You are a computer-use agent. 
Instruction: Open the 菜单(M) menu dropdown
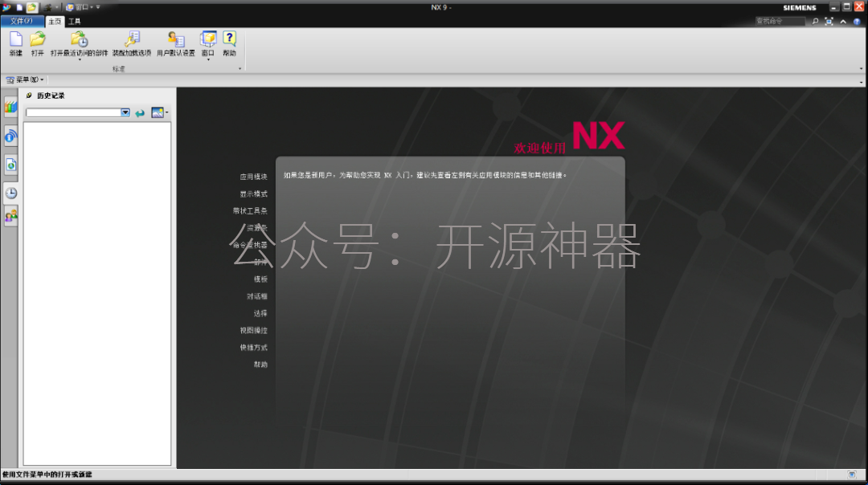click(x=25, y=79)
